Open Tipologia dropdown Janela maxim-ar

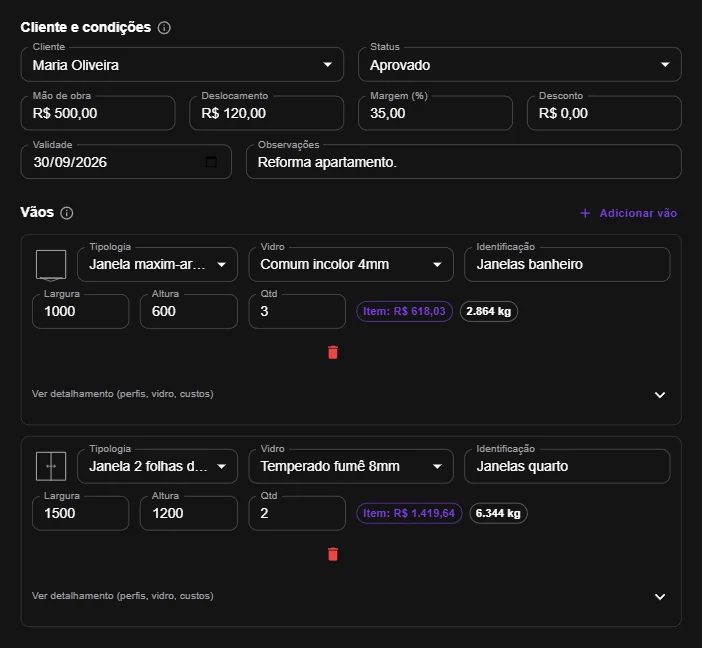157,264
